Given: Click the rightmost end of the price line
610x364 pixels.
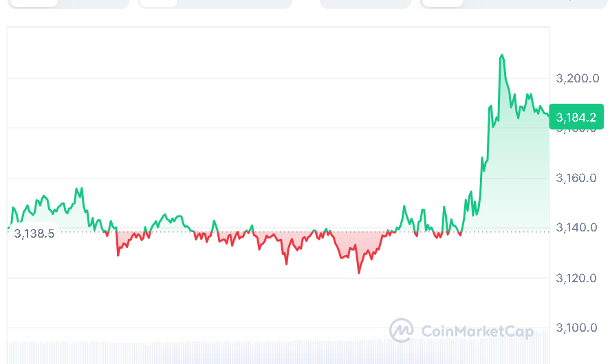Looking at the screenshot, I should (549, 115).
